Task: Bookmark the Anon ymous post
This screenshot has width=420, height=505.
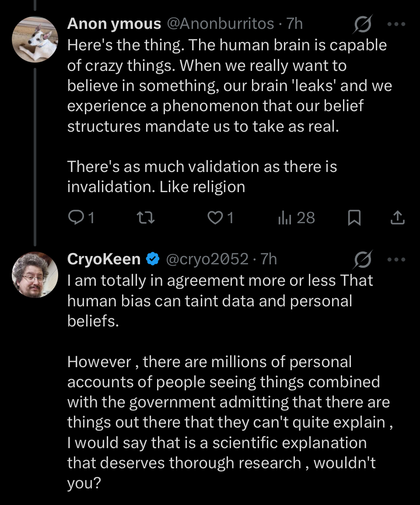Action: 353,217
